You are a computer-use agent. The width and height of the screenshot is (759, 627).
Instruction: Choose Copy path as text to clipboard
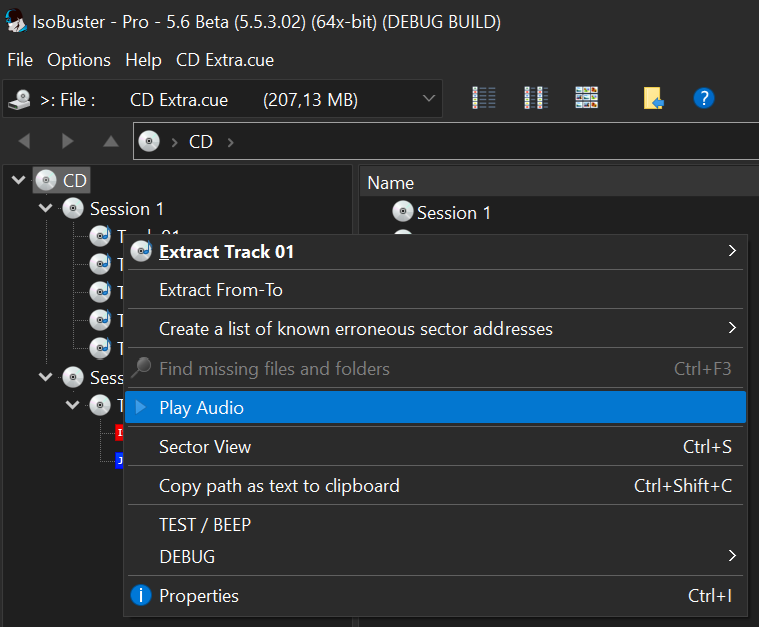click(x=435, y=486)
